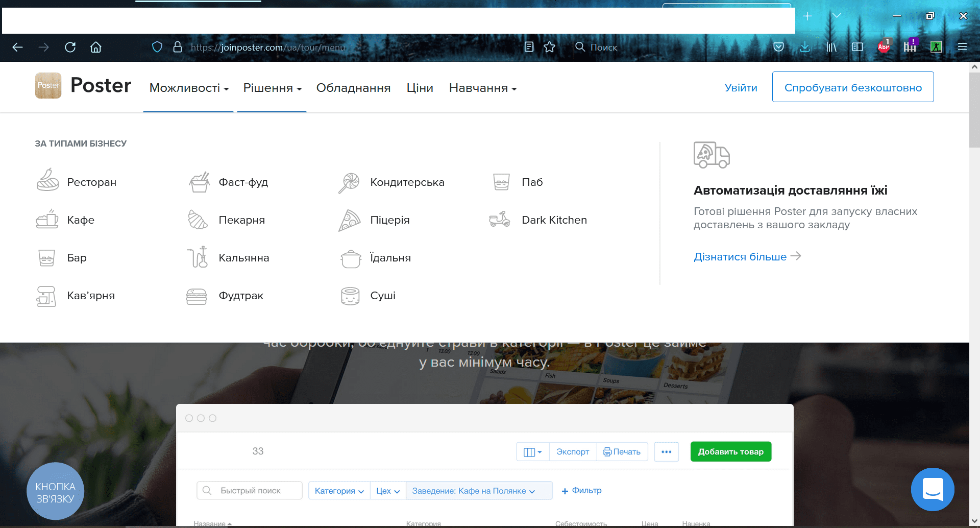980x528 pixels.
Task: Go to the Ціни page
Action: [420, 88]
